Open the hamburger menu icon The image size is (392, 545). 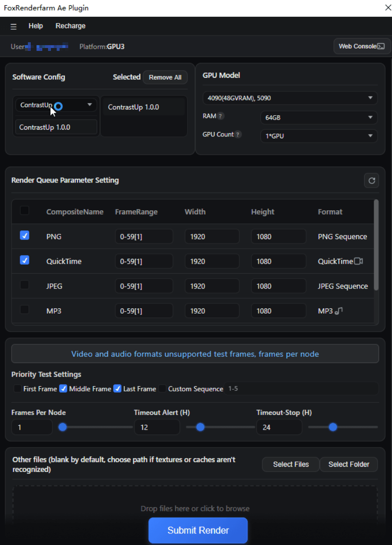tap(13, 26)
